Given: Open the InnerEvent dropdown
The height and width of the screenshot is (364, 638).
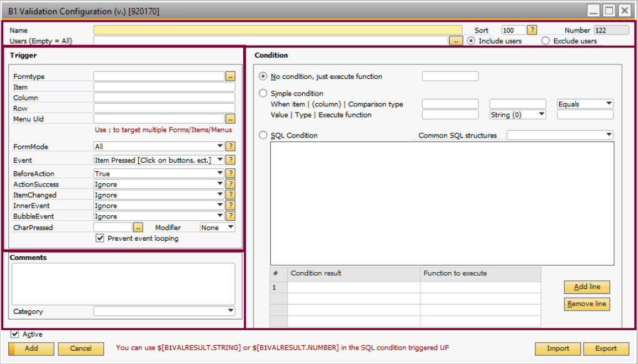Looking at the screenshot, I should pyautogui.click(x=159, y=205).
